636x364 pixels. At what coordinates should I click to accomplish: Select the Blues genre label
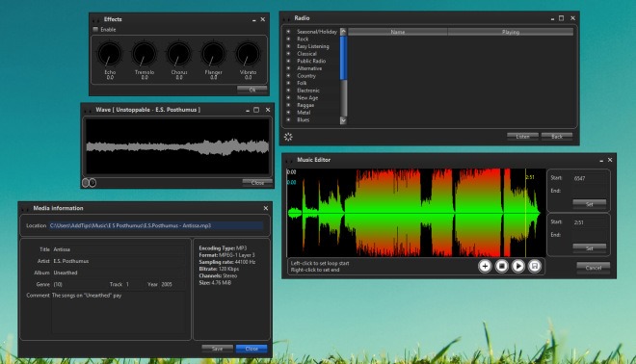pos(303,119)
